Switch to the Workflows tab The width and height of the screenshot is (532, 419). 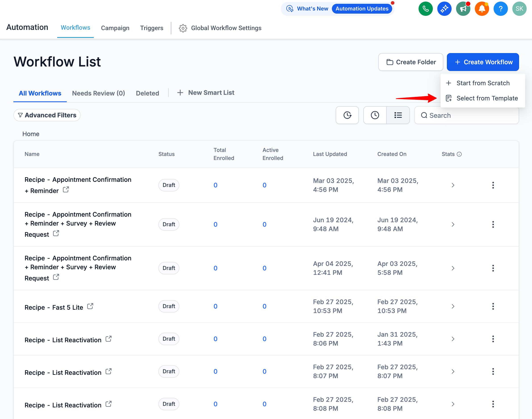[x=75, y=28]
